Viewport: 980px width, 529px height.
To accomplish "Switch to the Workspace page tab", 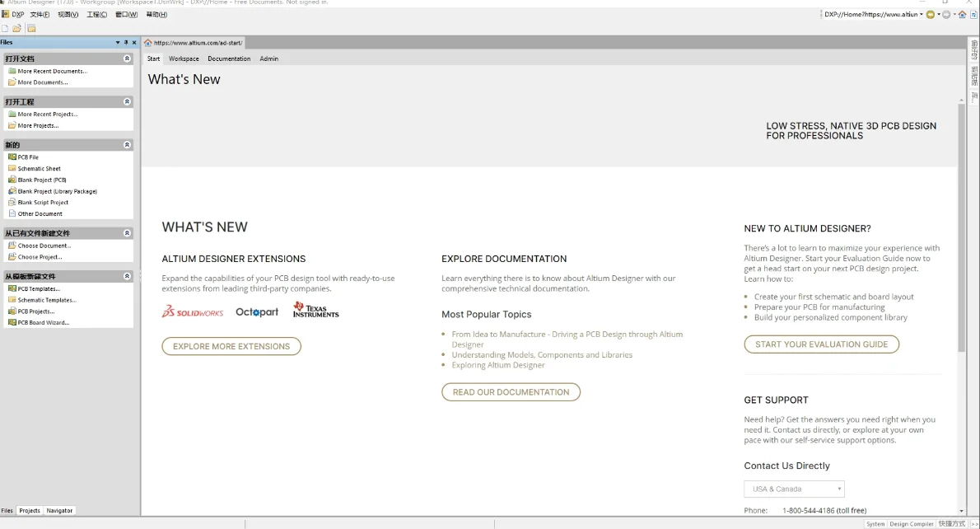I will pyautogui.click(x=184, y=59).
